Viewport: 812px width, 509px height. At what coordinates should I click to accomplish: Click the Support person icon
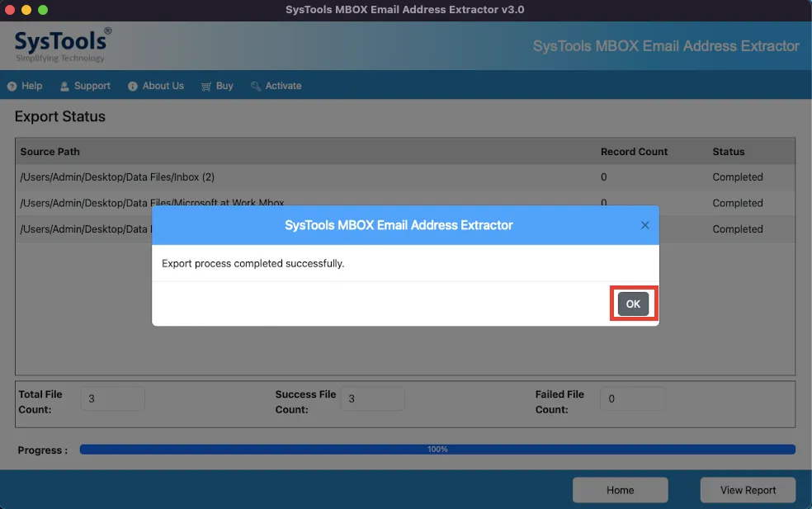[x=64, y=87]
